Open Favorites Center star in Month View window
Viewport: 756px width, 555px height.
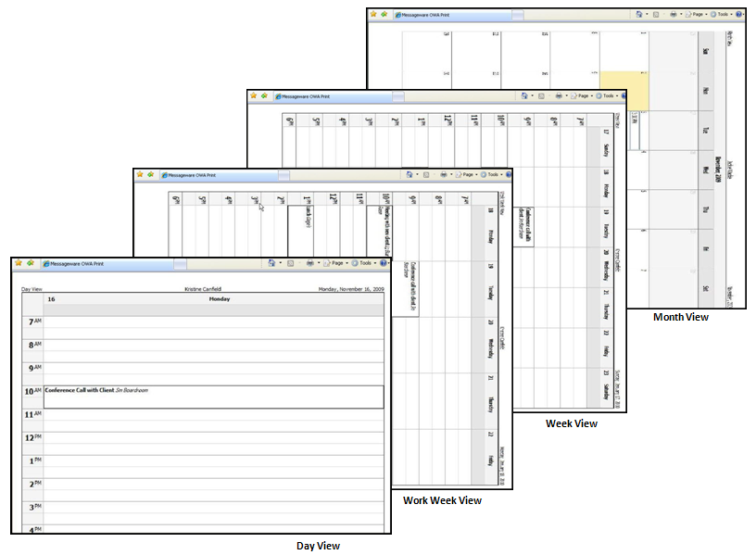[x=373, y=14]
